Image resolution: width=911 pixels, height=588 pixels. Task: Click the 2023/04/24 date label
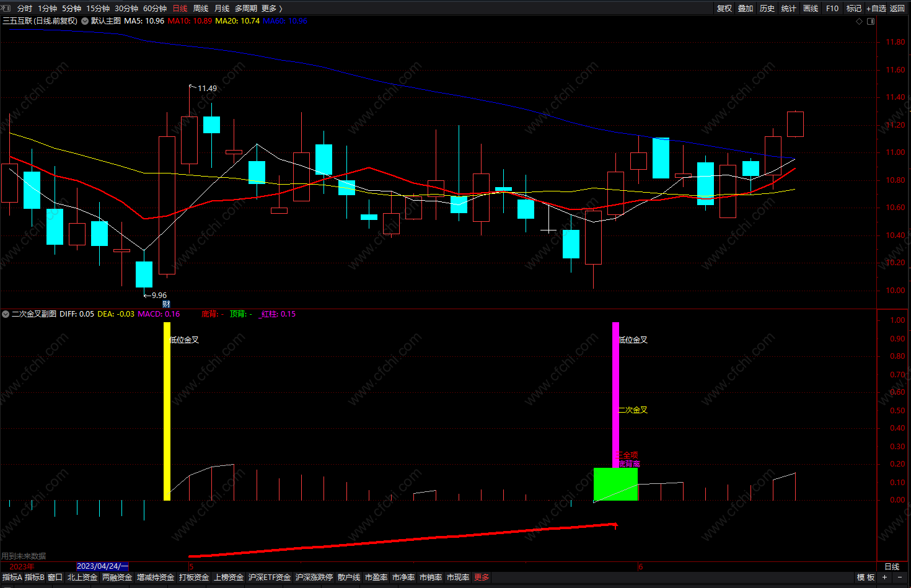coord(102,566)
